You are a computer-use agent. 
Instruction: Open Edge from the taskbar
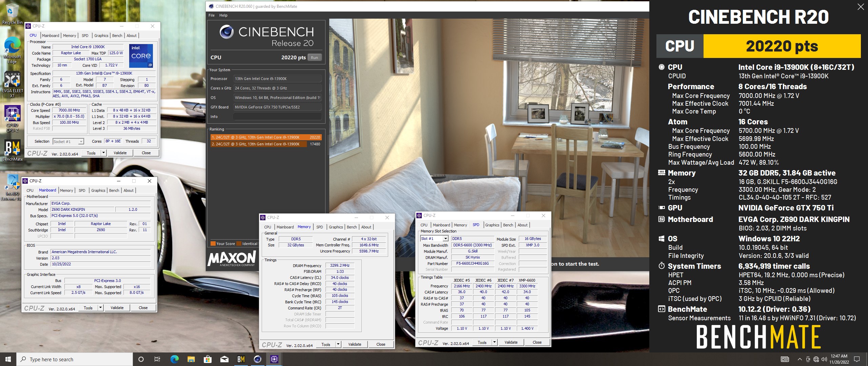click(174, 359)
